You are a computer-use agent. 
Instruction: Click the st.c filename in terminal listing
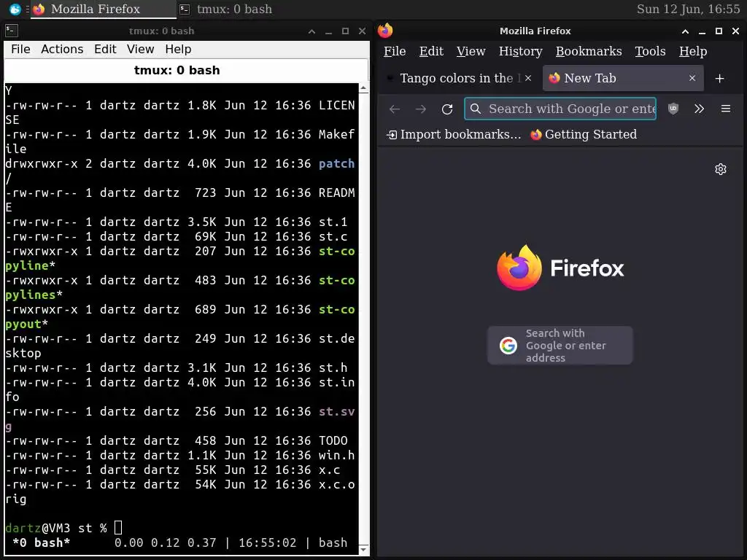(333, 237)
